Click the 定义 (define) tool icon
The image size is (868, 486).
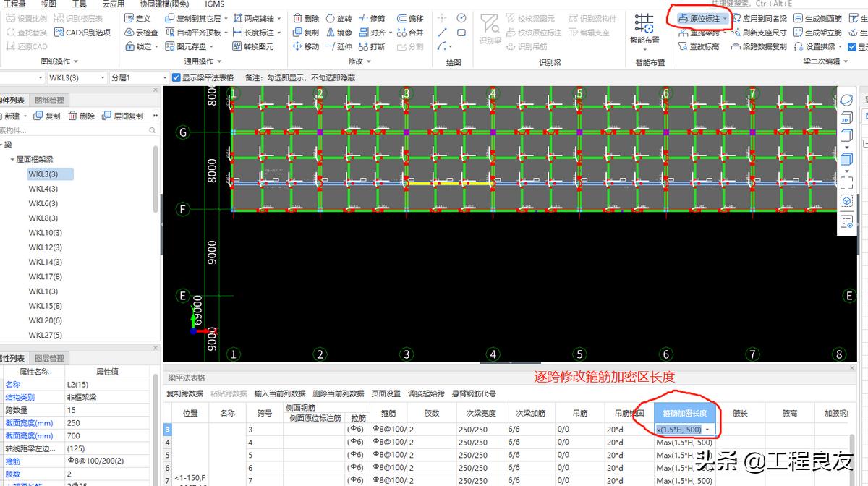pos(129,18)
